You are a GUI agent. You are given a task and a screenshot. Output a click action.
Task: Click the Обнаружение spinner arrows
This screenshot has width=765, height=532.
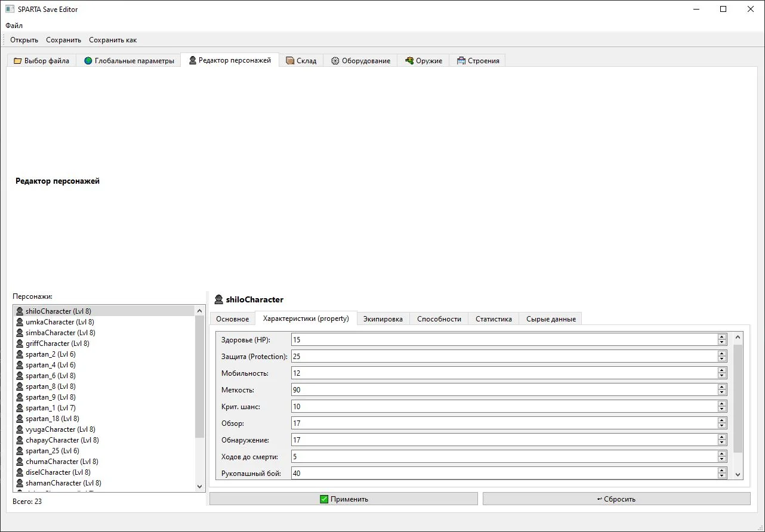pos(722,440)
